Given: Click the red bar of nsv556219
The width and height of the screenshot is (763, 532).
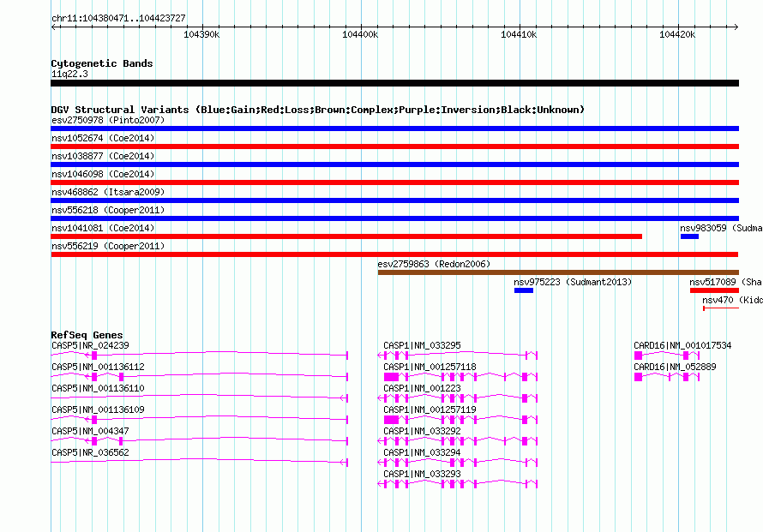Looking at the screenshot, I should pos(394,254).
